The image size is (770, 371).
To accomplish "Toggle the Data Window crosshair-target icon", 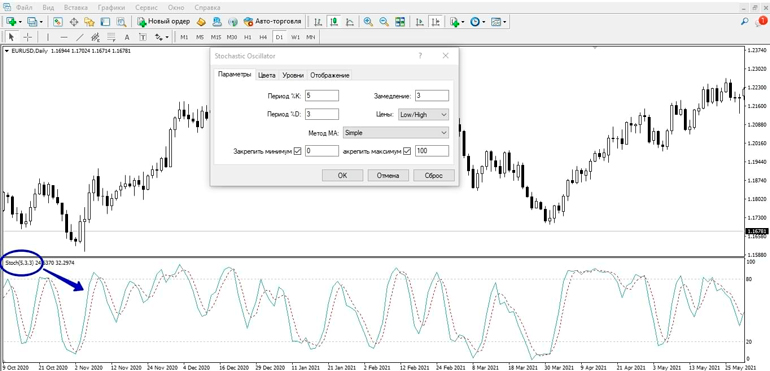I will 74,22.
